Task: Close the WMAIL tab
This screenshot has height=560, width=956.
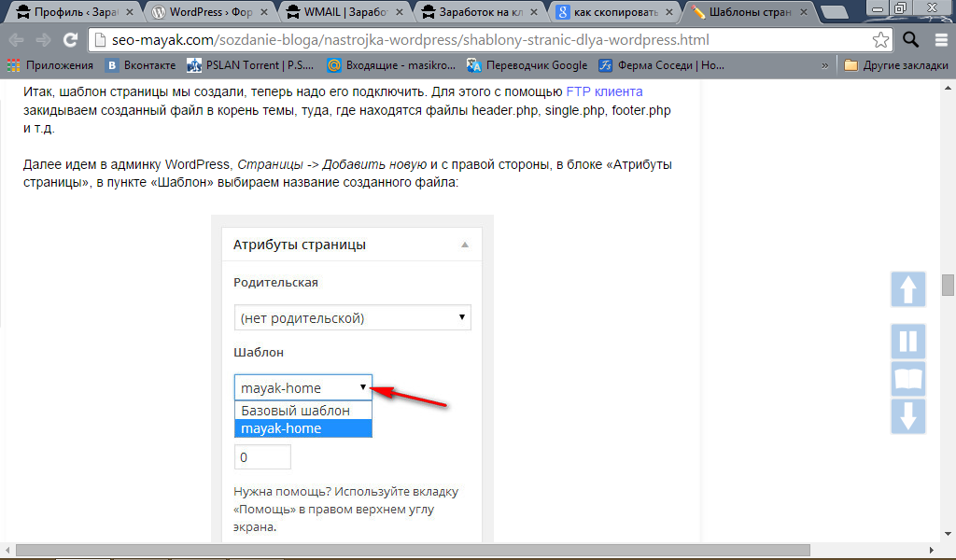Action: 400,11
